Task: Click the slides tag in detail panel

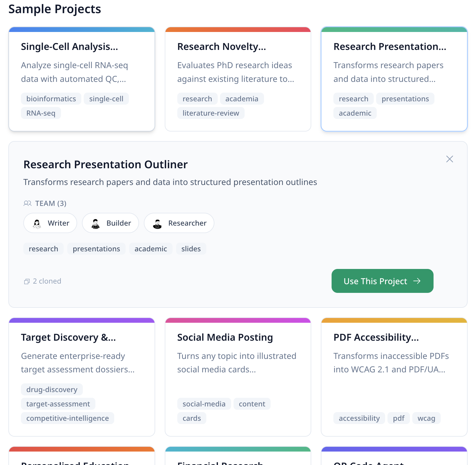Action: (x=191, y=249)
